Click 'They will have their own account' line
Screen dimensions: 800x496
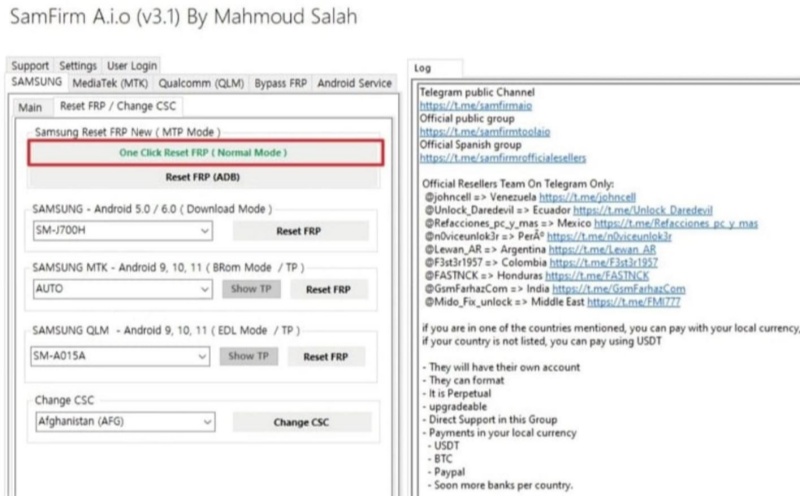501,367
